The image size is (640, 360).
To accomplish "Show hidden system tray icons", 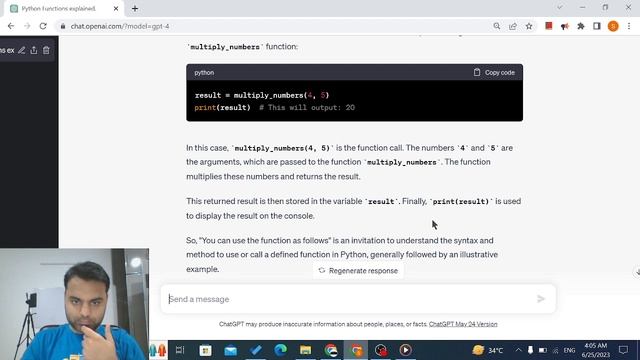I will coord(518,350).
